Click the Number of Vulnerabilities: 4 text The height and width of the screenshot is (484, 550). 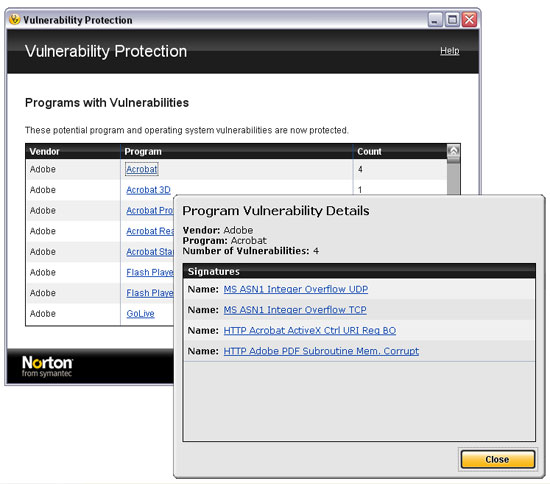tap(250, 251)
